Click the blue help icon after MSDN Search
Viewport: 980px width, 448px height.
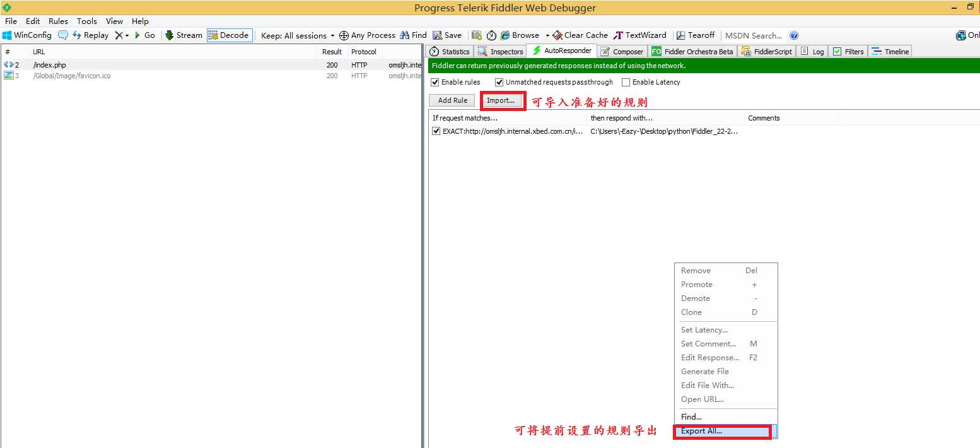794,35
